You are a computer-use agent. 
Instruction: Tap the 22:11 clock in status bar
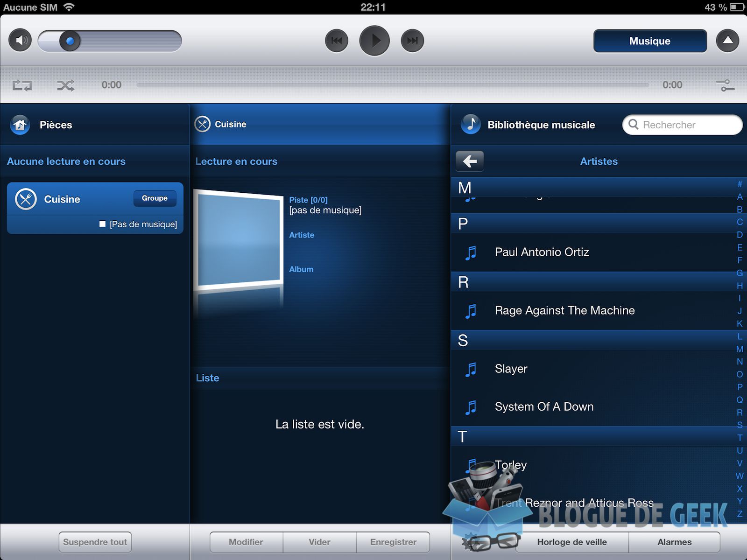click(373, 7)
